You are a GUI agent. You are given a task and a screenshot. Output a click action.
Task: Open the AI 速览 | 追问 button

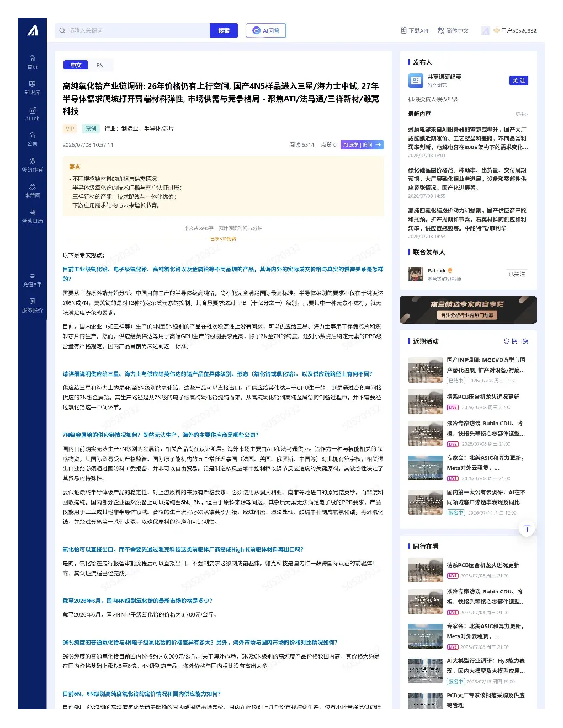pos(362,144)
